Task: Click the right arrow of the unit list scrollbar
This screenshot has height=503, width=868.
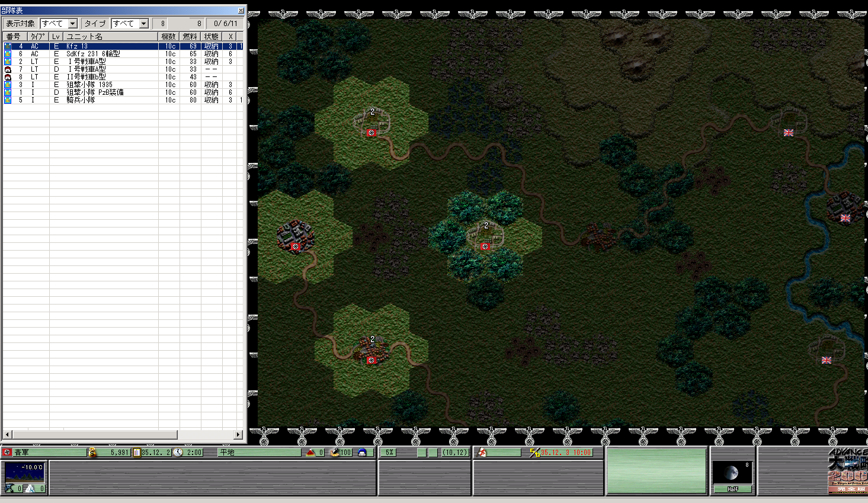Action: click(239, 435)
